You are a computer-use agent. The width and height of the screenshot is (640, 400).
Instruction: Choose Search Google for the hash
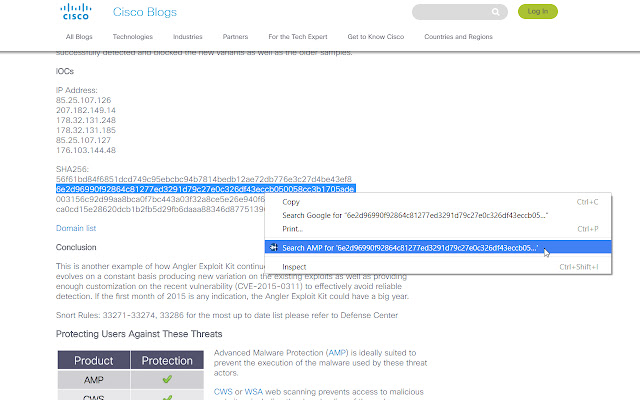[x=438, y=215]
